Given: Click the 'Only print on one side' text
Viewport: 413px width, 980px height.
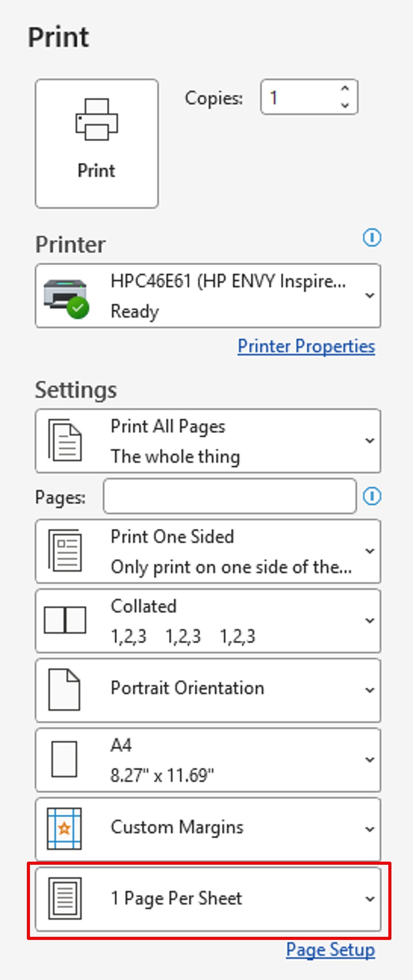Looking at the screenshot, I should [x=231, y=567].
